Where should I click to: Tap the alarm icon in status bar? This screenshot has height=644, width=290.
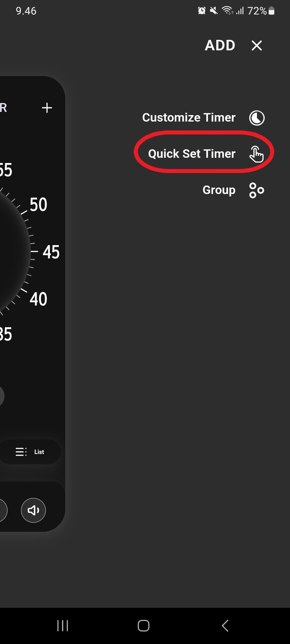[202, 11]
